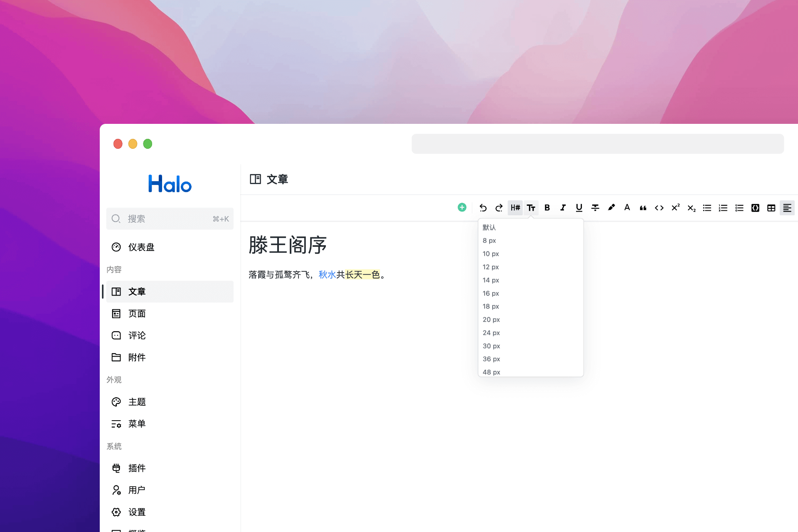Expand the text alignment options
The width and height of the screenshot is (798, 532).
coord(787,208)
